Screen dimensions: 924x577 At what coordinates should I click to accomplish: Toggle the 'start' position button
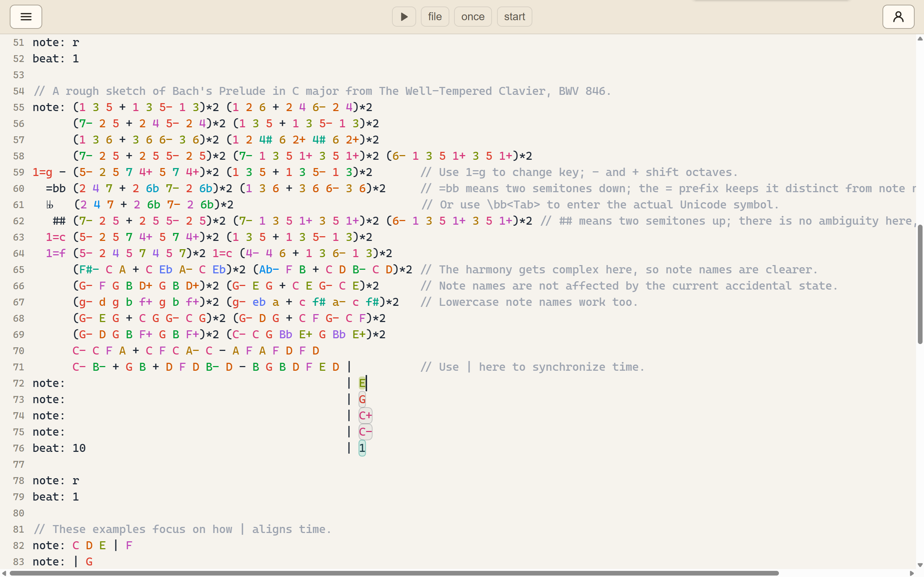(x=514, y=17)
